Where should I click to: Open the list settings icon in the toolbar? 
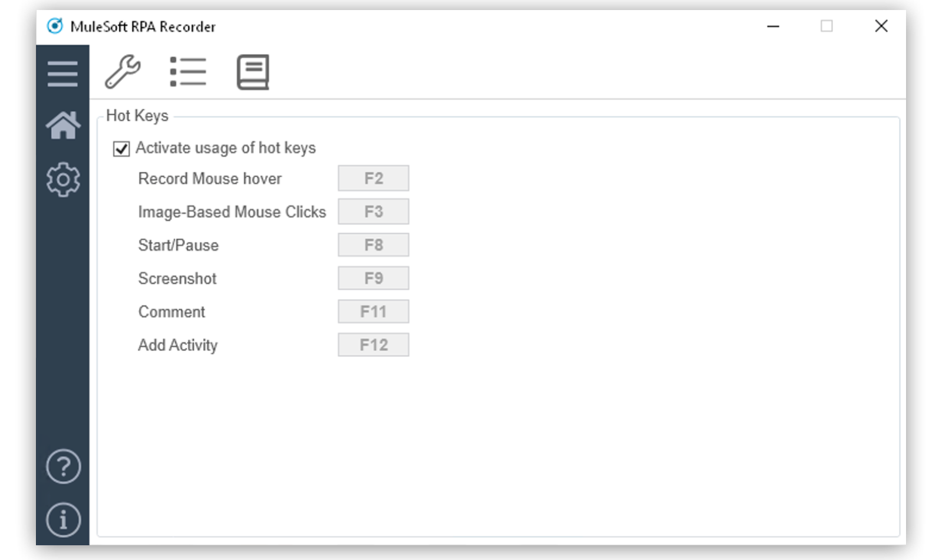point(188,71)
